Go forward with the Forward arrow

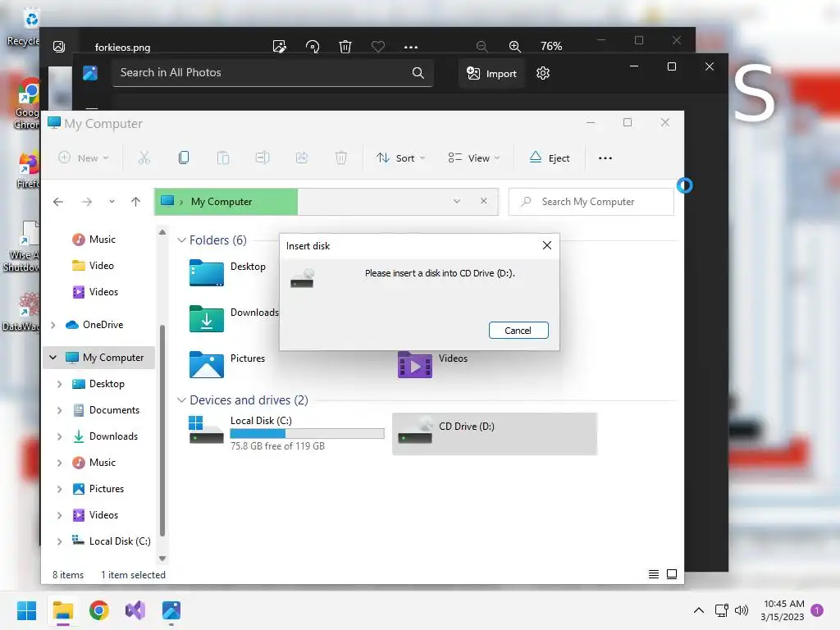(87, 202)
